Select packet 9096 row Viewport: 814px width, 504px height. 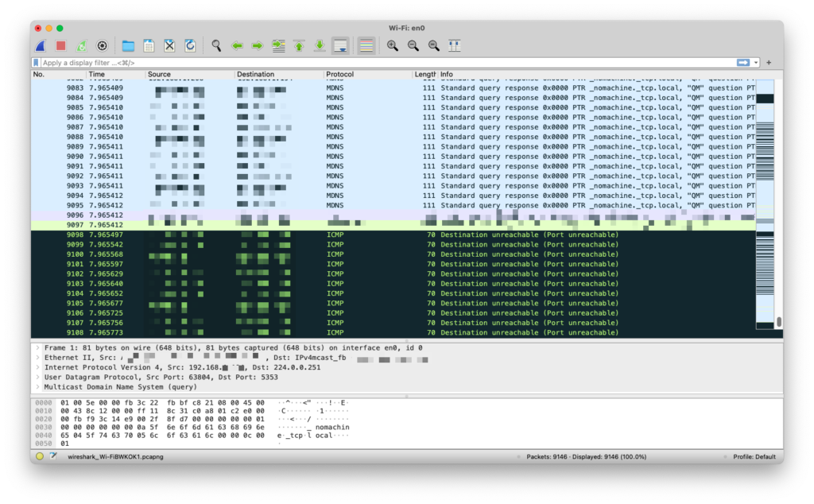coord(393,215)
